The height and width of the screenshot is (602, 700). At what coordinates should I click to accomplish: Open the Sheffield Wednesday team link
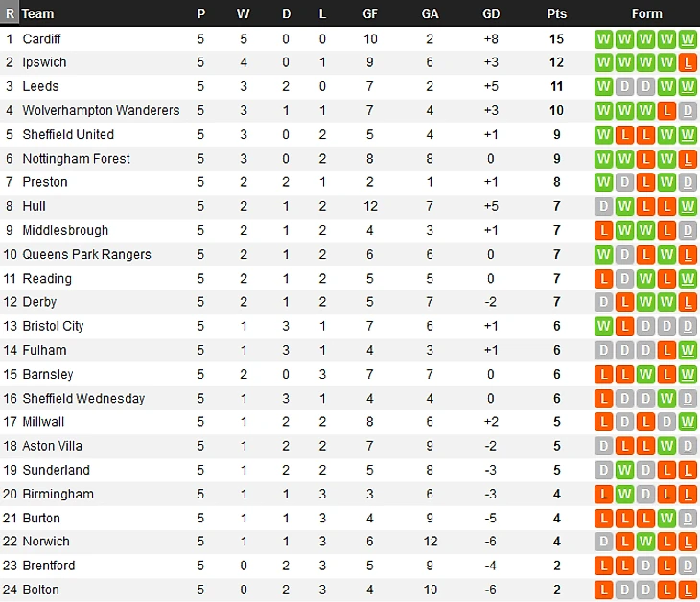click(x=83, y=399)
